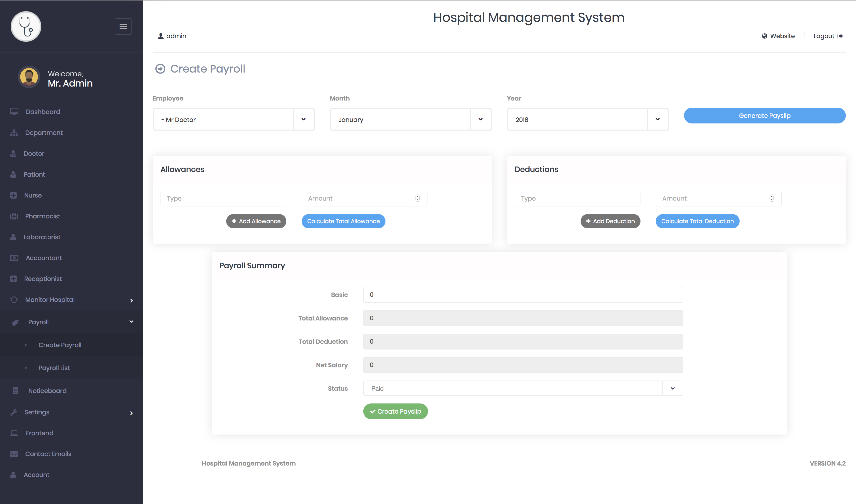Open the Department menu item

(x=44, y=133)
